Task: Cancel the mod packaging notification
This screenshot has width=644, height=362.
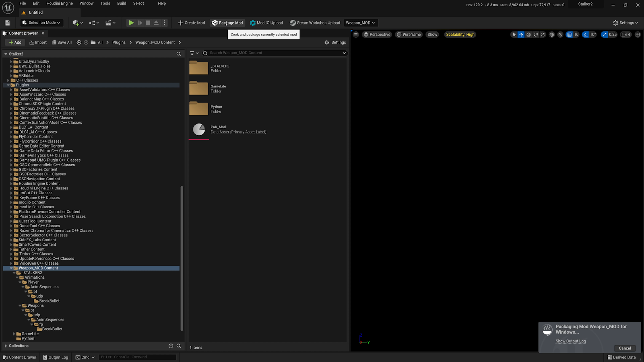Action: 625,348
